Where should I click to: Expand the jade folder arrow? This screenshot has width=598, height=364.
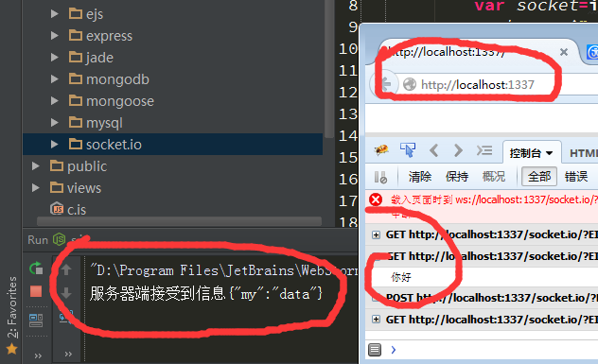(x=55, y=58)
